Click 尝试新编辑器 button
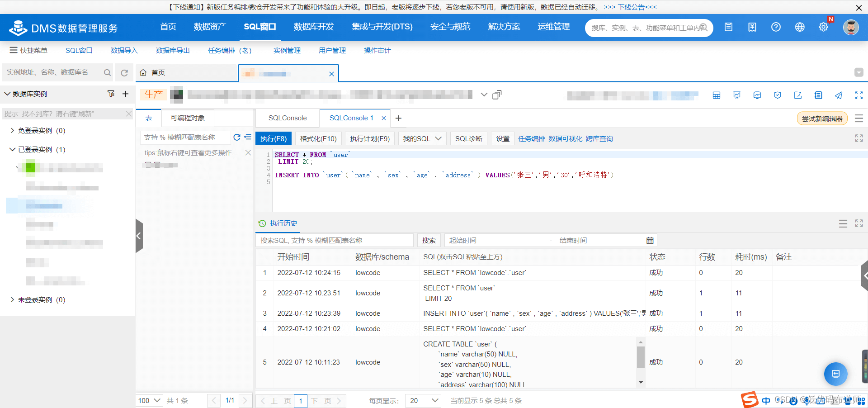The height and width of the screenshot is (408, 868). pos(822,119)
